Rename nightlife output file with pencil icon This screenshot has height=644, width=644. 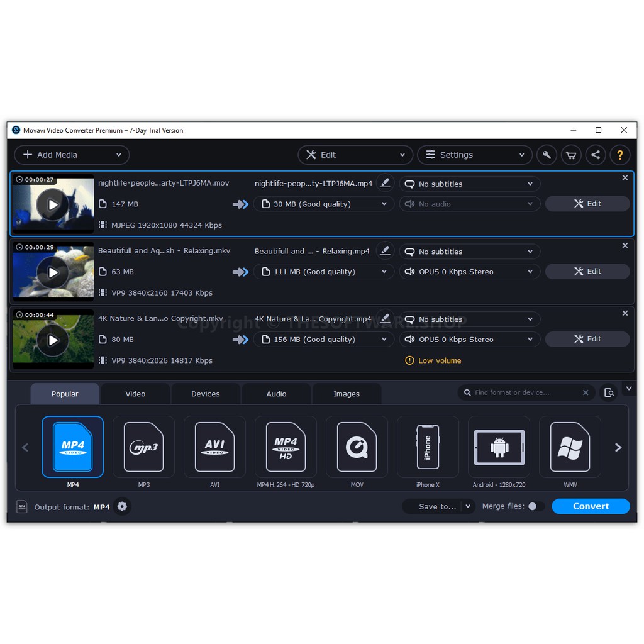(x=386, y=183)
